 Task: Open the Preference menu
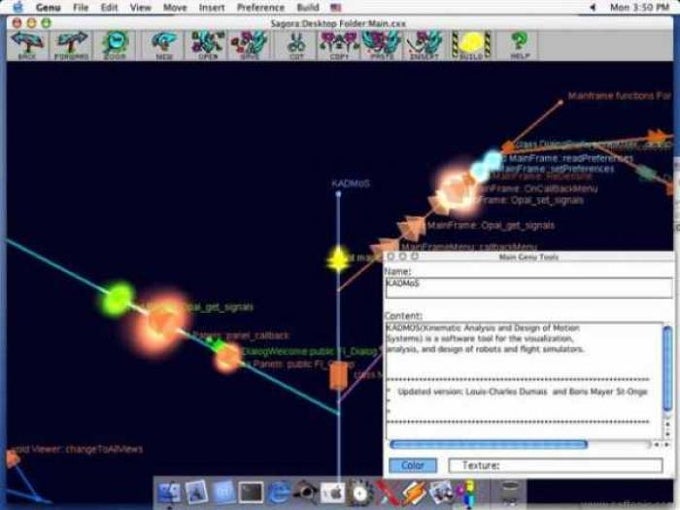tap(261, 7)
